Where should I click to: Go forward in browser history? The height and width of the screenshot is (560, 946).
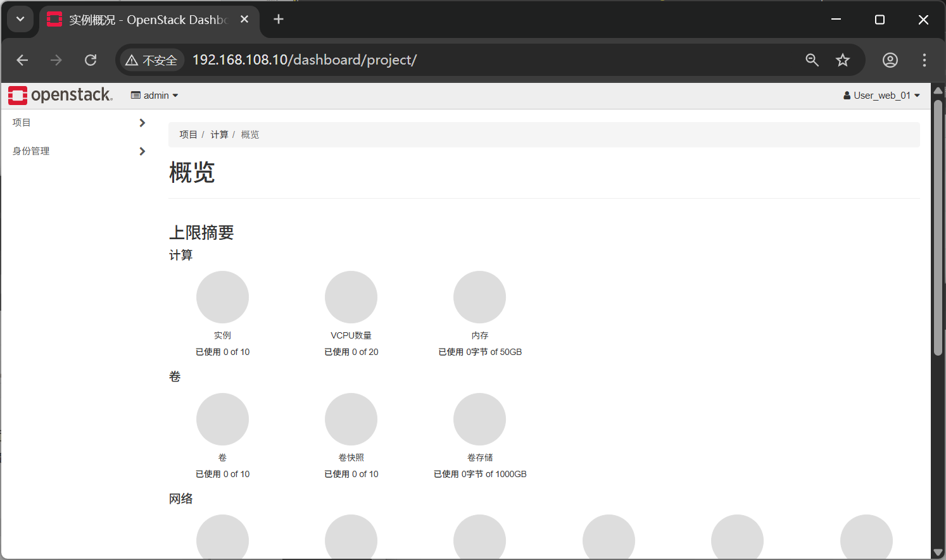56,60
